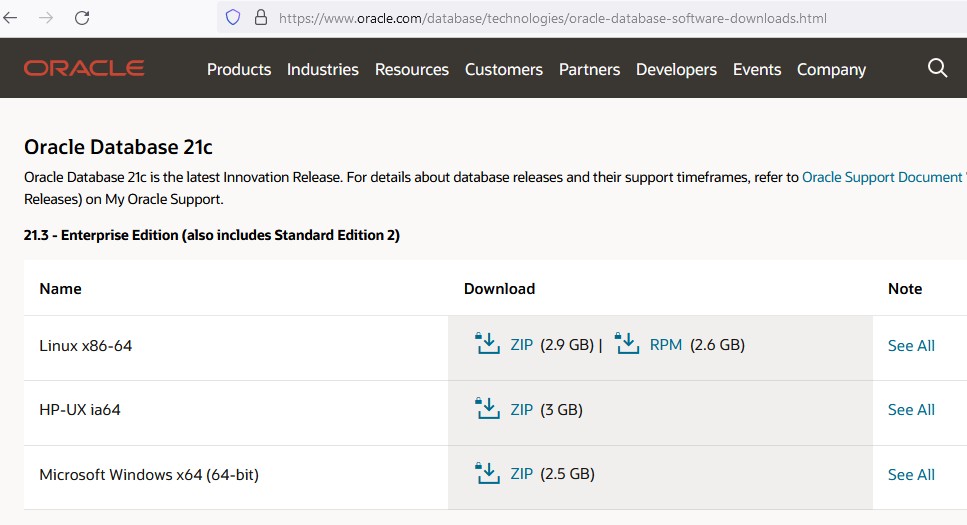
Task: Go back with the browser back arrow
Action: [10, 18]
